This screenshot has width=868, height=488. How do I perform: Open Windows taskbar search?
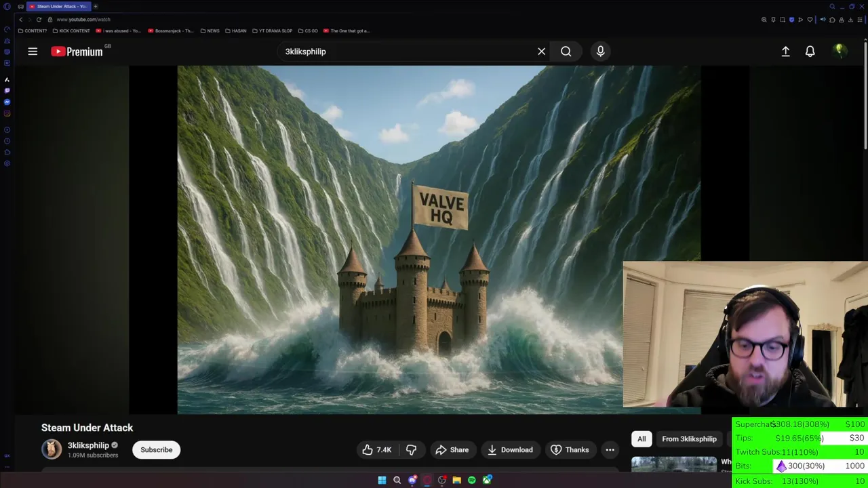click(x=397, y=480)
